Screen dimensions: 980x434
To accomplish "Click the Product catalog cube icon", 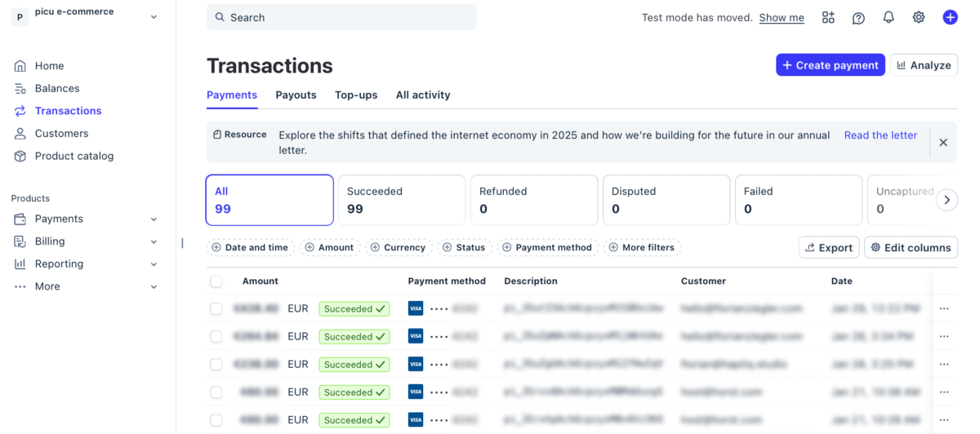I will [x=20, y=156].
